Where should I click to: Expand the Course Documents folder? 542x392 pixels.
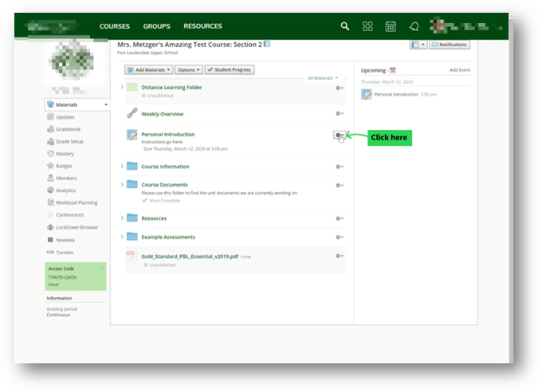122,185
